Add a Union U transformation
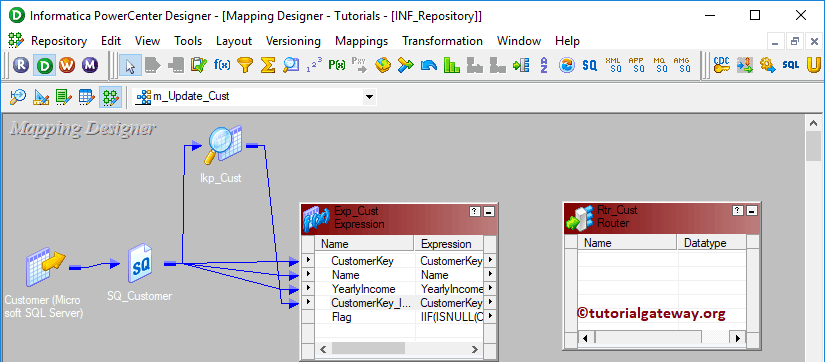The image size is (825, 362). (813, 65)
